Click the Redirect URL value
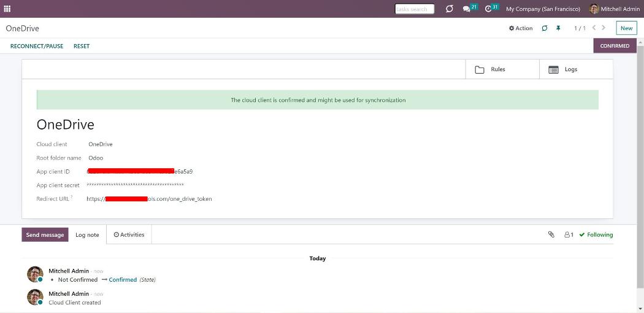 click(x=149, y=199)
